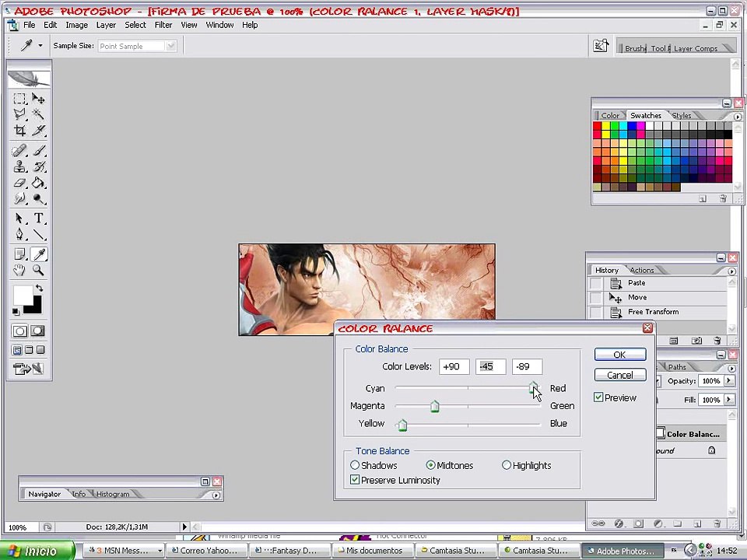Swap foreground and background colors
Screen dimensions: 747x560
(x=40, y=288)
